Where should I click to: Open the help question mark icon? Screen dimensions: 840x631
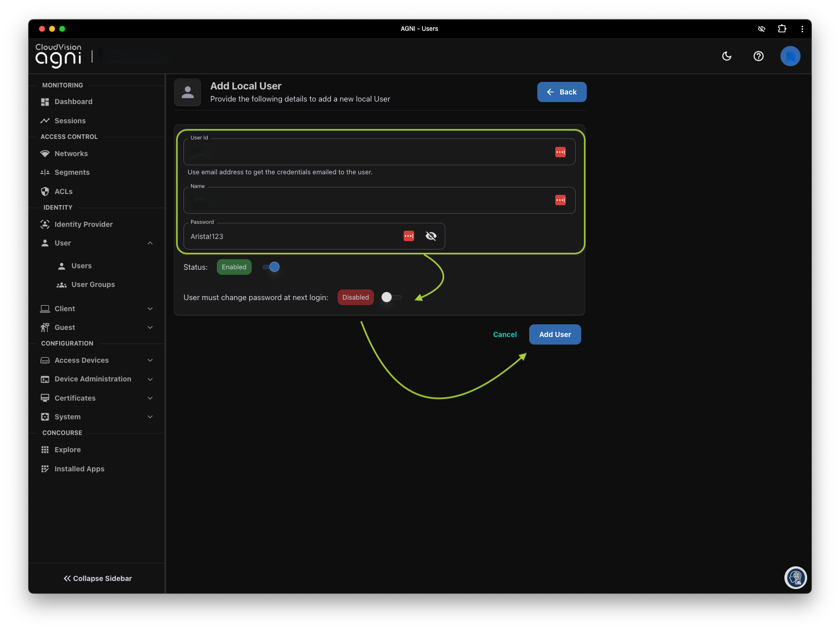tap(758, 56)
